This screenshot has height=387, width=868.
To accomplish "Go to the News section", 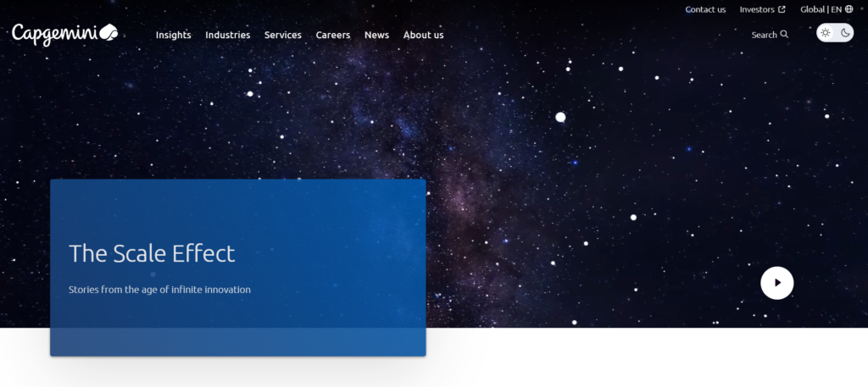I will point(376,35).
